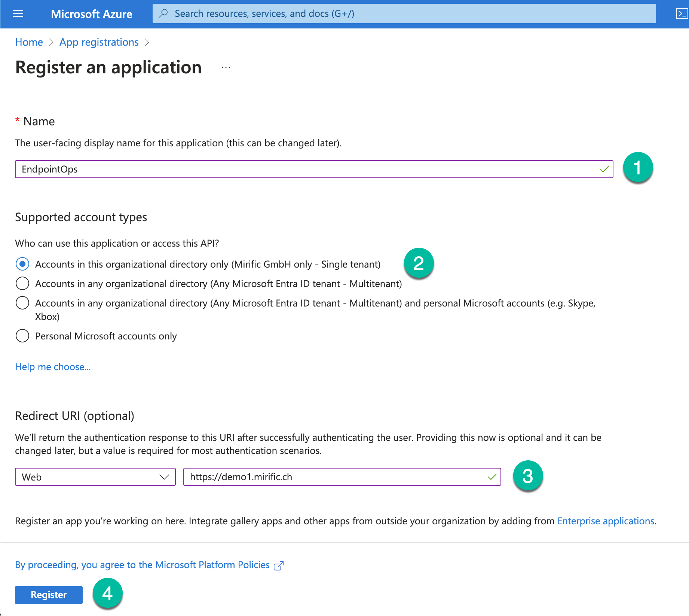Select Multitenant and personal Microsoft accounts option
The height and width of the screenshot is (616, 689).
coord(22,303)
